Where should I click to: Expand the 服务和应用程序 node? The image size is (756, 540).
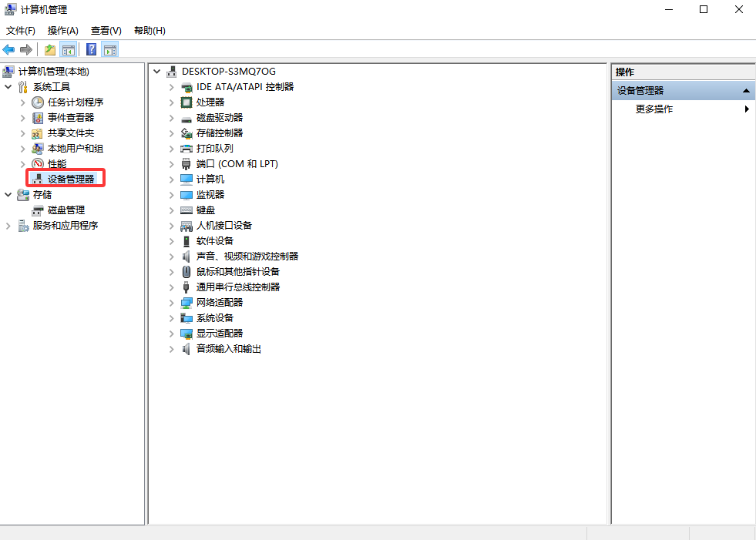click(x=8, y=226)
